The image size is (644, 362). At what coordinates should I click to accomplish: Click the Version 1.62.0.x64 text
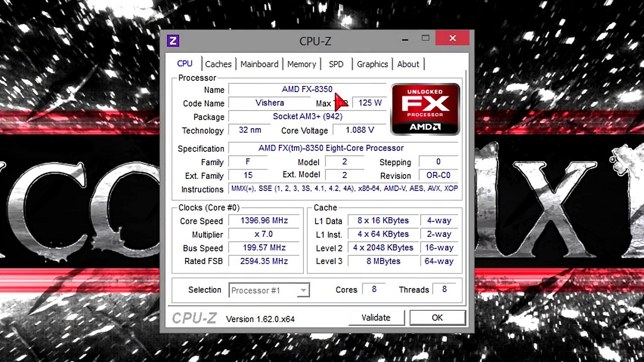[x=260, y=319]
